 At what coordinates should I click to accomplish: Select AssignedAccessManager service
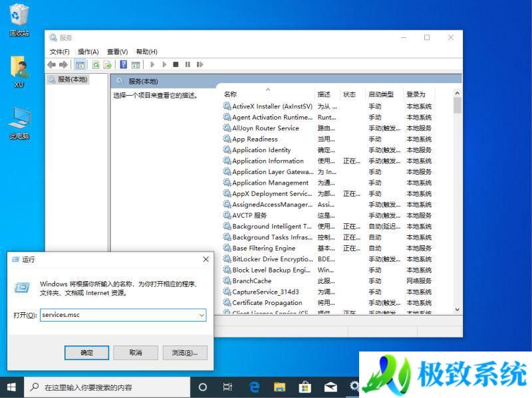pos(327,205)
